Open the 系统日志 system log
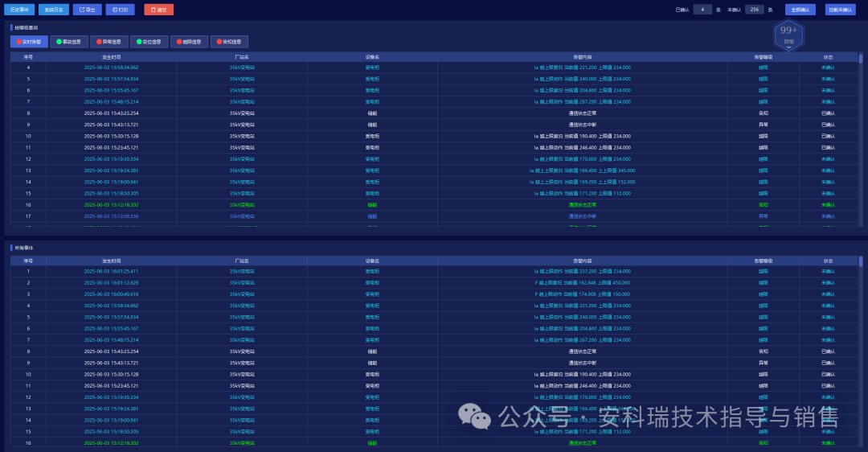This screenshot has height=452, width=868. (53, 10)
